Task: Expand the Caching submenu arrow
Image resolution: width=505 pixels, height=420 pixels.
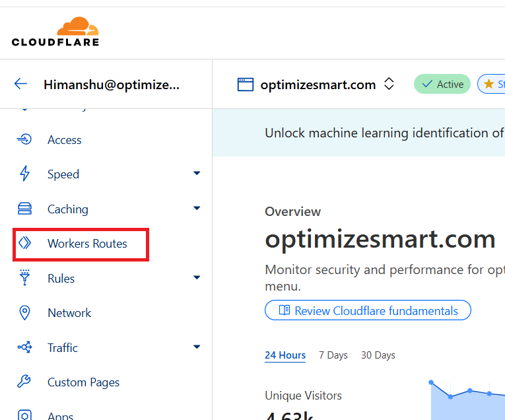Action: 196,209
